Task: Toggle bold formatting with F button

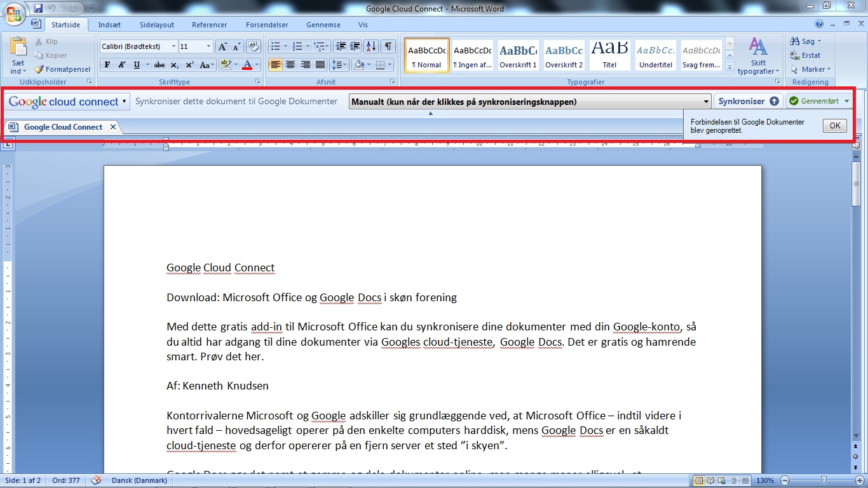Action: [107, 65]
